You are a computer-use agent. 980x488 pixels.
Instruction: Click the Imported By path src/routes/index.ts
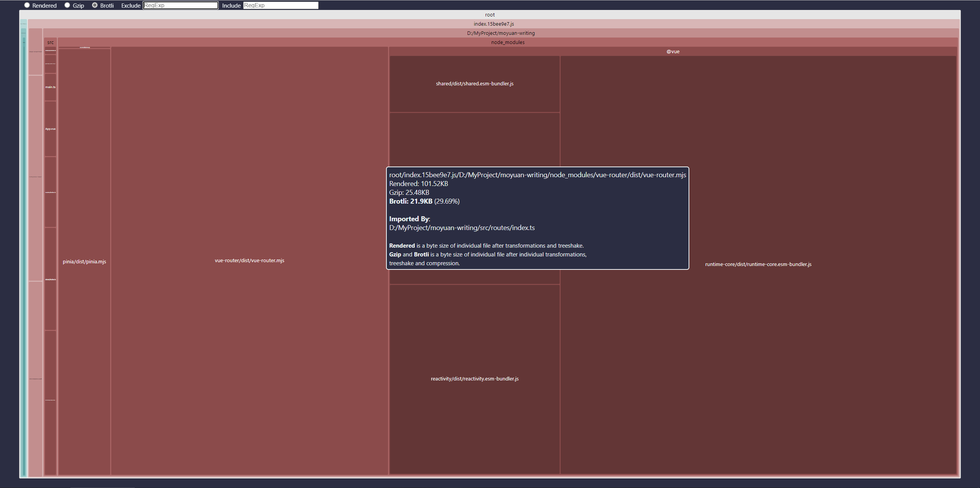(x=462, y=228)
